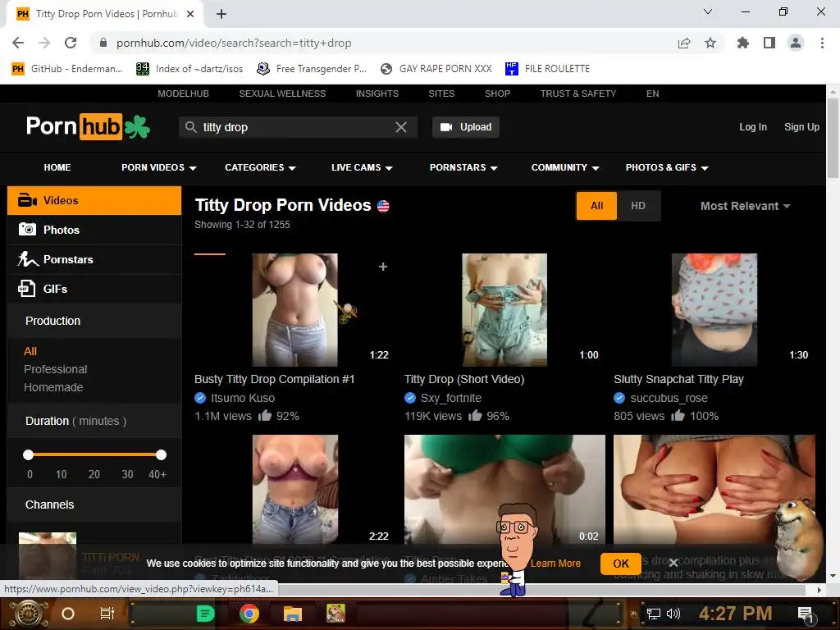Go back using the browser back arrow
Screen dimensions: 840x630
18,43
